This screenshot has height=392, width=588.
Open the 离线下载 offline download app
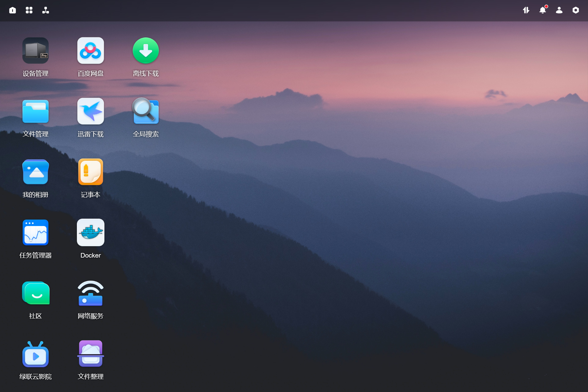145,51
